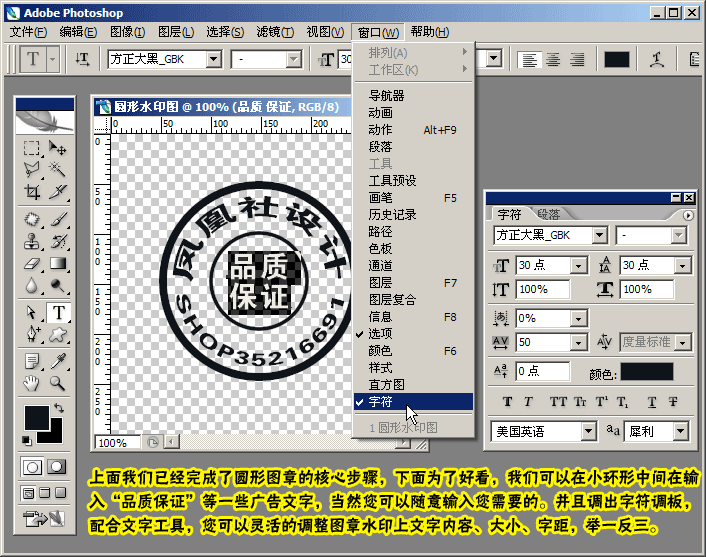Open the 文件 menu
706x557 pixels.
point(28,32)
